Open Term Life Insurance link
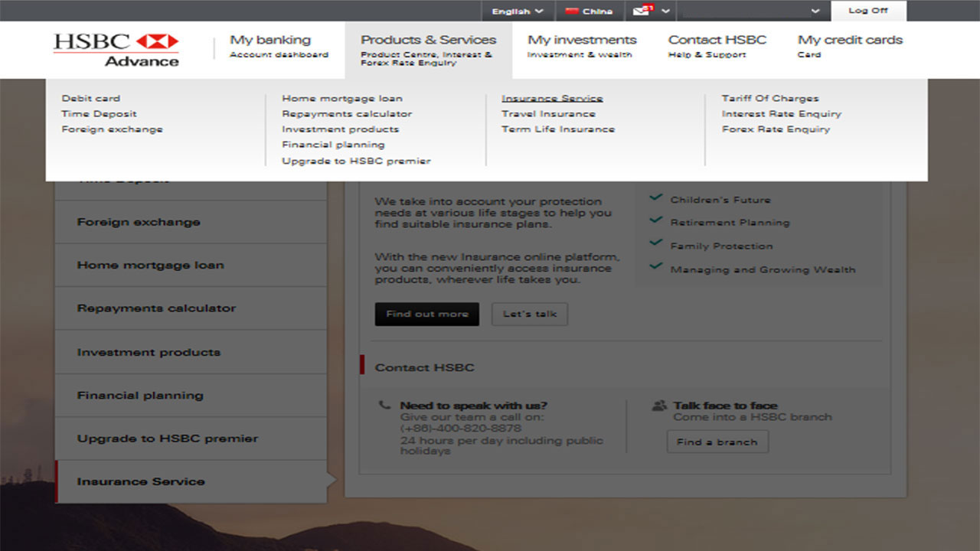The height and width of the screenshot is (551, 980). tap(558, 129)
